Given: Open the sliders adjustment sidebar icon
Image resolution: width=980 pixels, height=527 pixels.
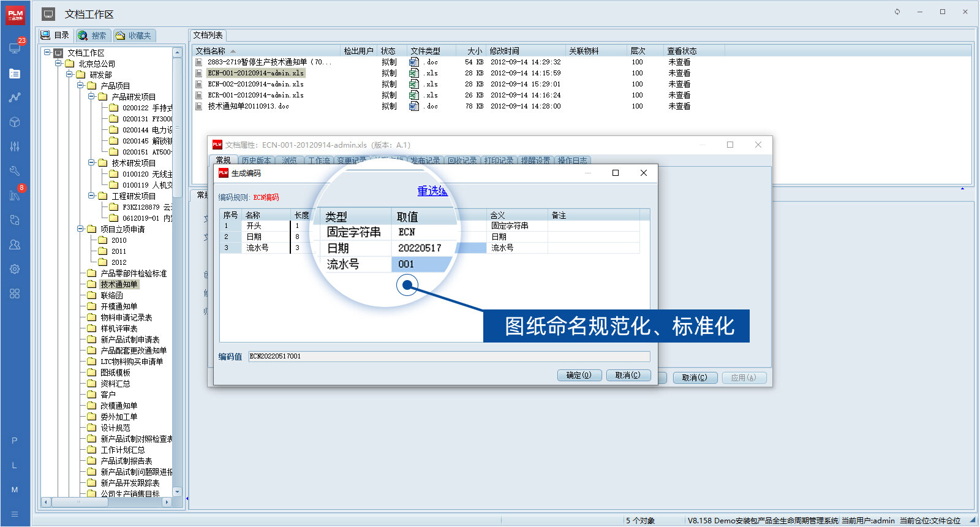Looking at the screenshot, I should tap(15, 146).
